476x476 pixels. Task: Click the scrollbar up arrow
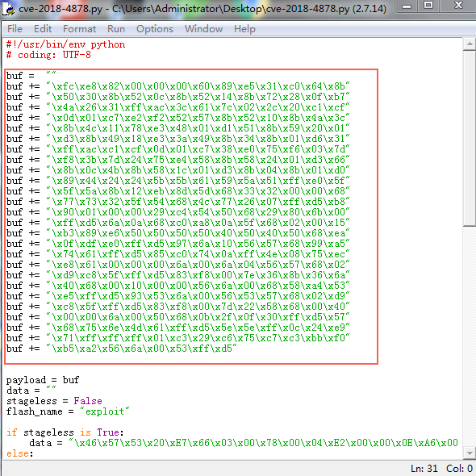point(470,44)
